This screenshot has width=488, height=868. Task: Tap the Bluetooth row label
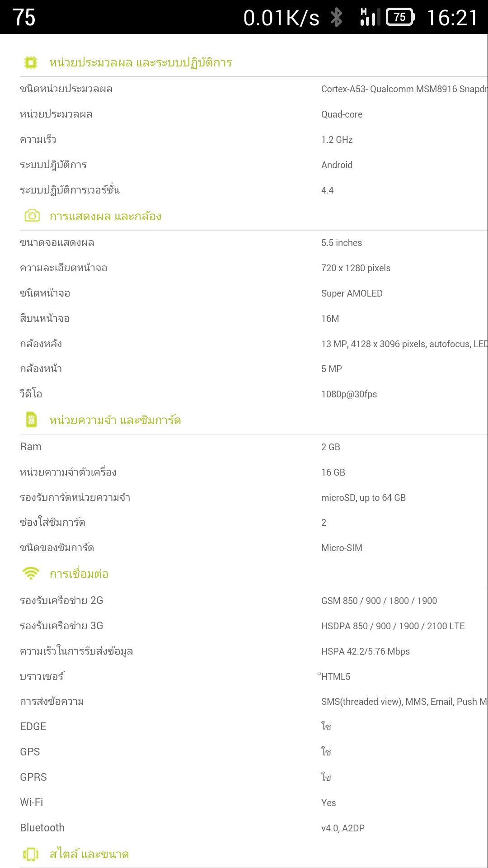(x=42, y=828)
